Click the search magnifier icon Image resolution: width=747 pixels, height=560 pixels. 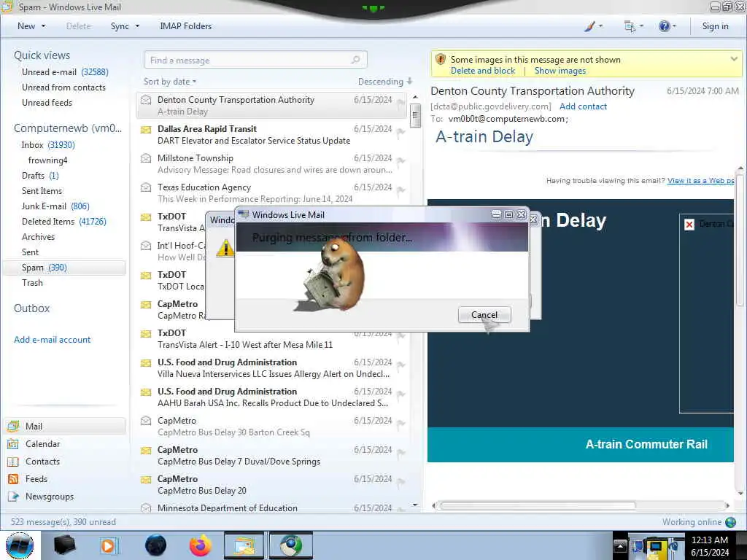[x=355, y=60]
